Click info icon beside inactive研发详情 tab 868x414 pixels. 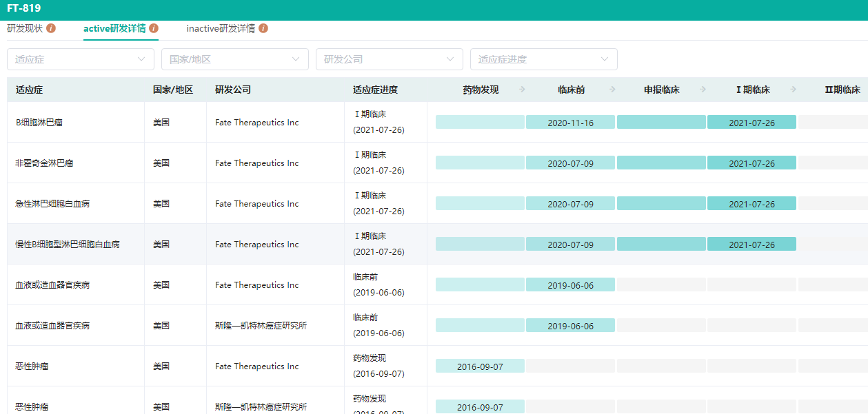(263, 29)
